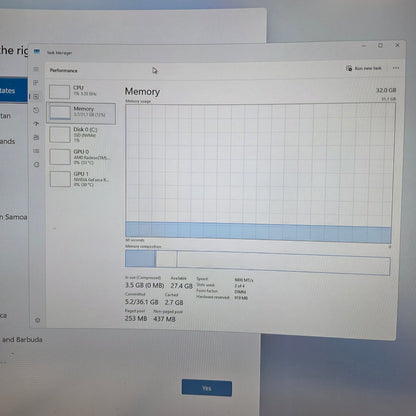Screen dimensions: 416x416
Task: Select the GPU 1 NVIDIA GeForce item
Action: point(82,179)
